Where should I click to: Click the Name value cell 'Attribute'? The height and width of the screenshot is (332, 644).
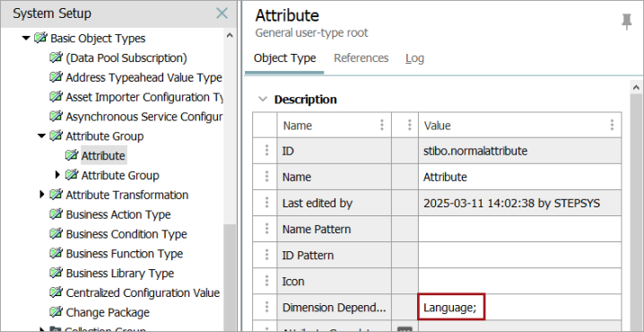tap(519, 177)
